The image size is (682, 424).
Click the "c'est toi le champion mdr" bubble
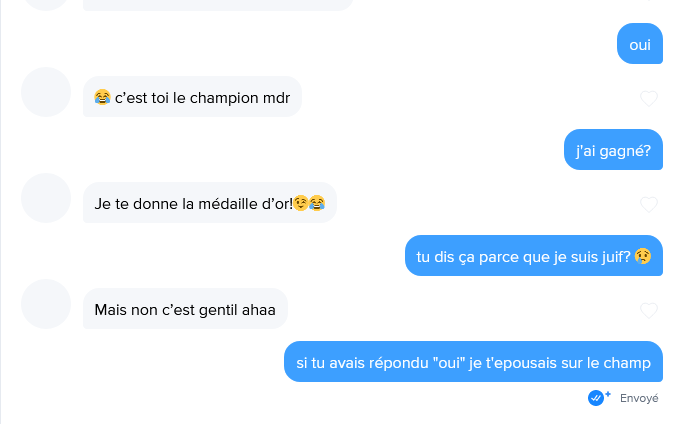tap(192, 97)
